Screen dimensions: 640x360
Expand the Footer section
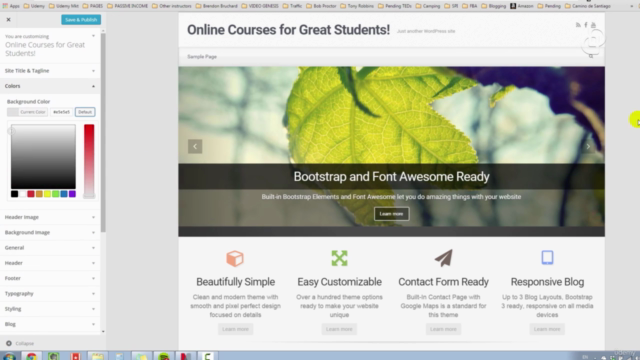pos(50,278)
